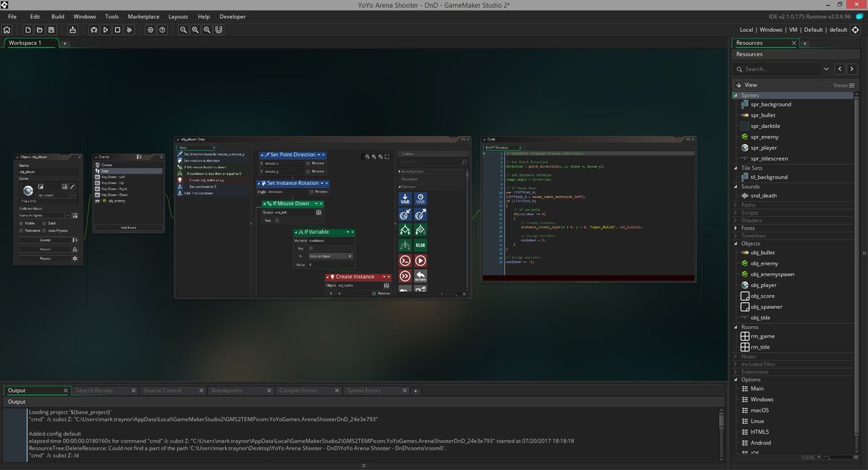Select 'Key Down - Left' event

(x=128, y=177)
